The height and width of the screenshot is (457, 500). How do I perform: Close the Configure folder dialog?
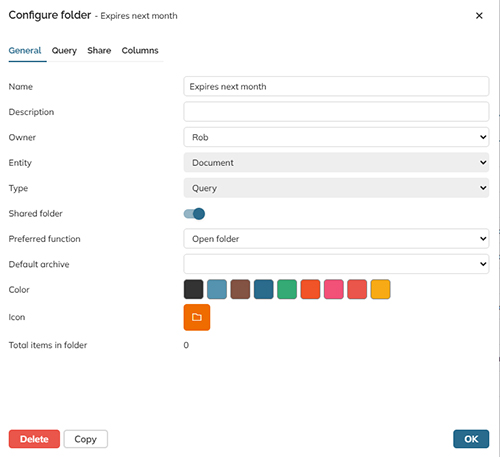(479, 16)
